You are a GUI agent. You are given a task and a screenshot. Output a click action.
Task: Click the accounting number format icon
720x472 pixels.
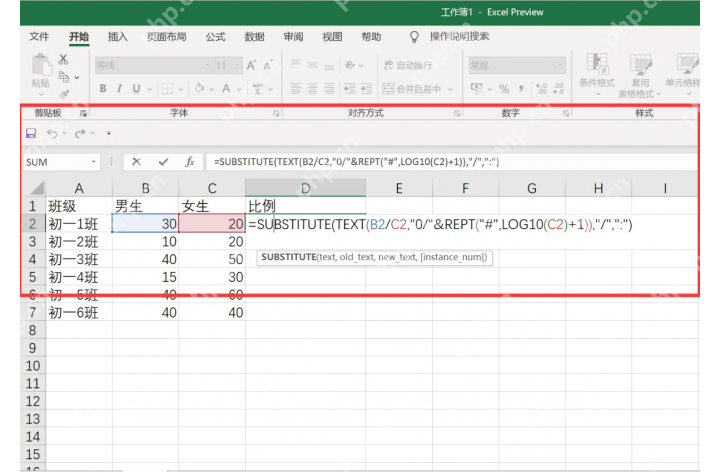pos(477,88)
